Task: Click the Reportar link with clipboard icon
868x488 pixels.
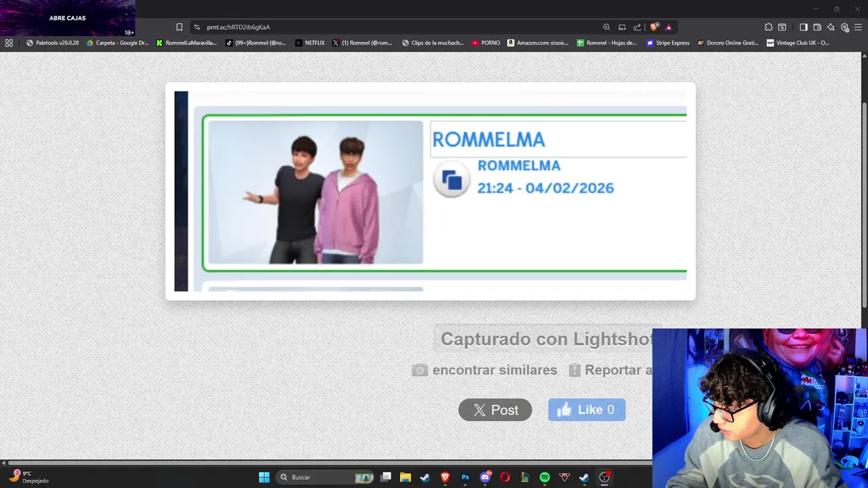Action: 610,370
